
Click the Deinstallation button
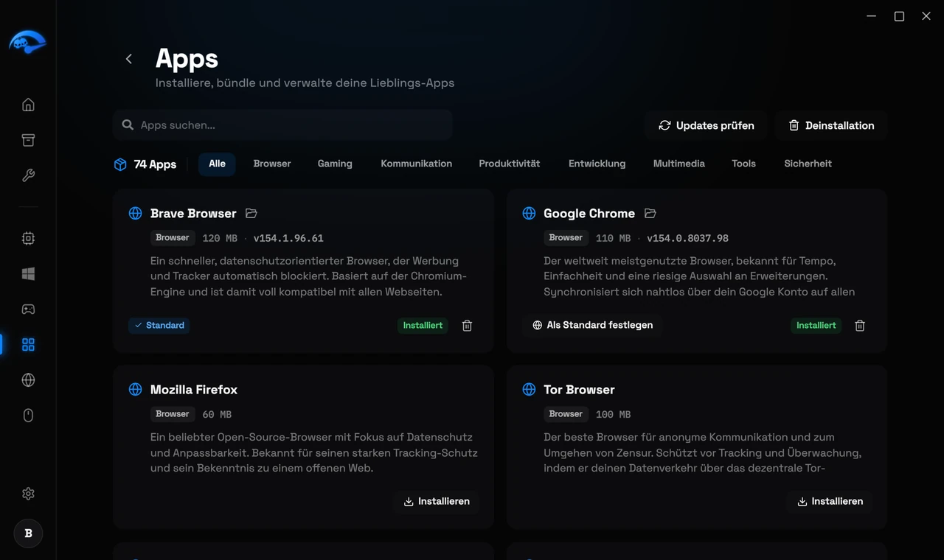point(831,125)
